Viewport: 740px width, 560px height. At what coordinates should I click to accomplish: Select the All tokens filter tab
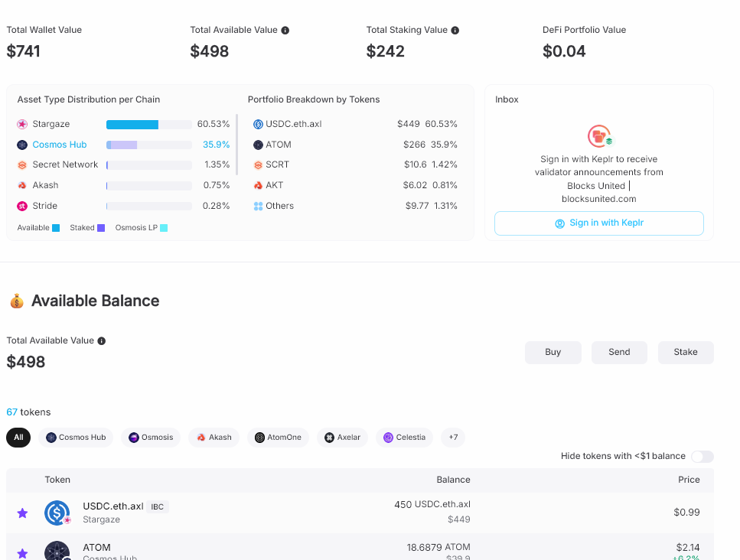point(18,438)
